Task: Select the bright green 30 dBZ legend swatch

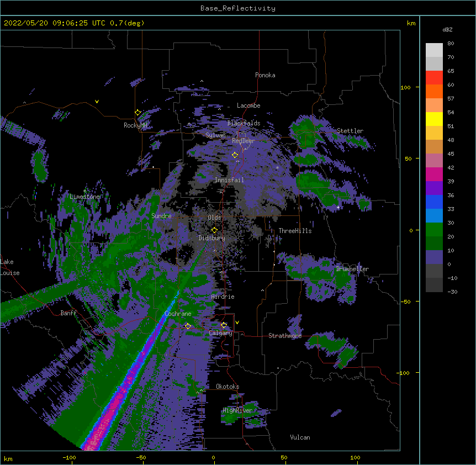Action: 434,230
